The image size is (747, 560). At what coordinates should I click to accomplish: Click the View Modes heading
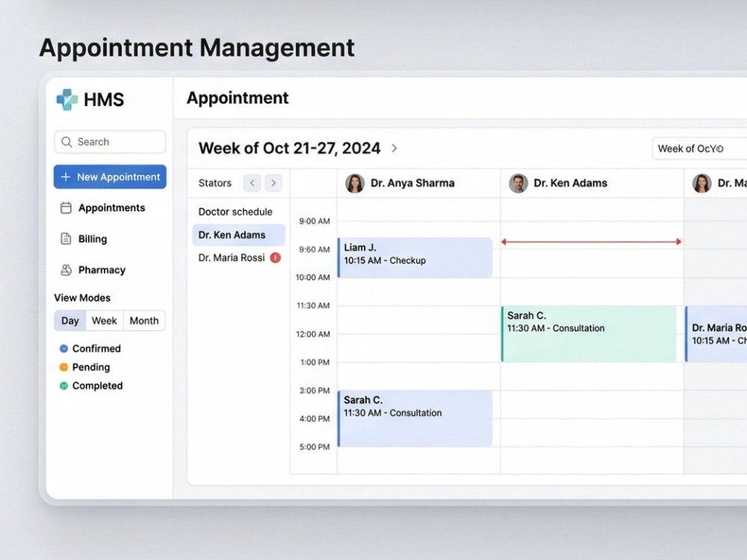tap(82, 298)
